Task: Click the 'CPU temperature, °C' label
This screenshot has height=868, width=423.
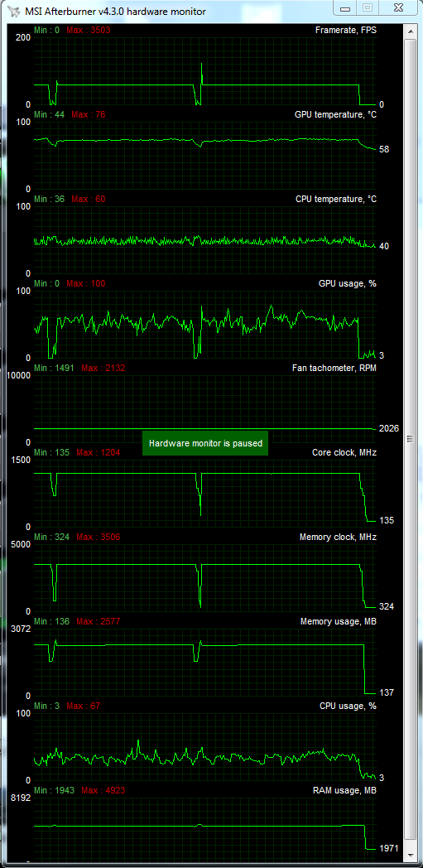Action: (x=336, y=200)
